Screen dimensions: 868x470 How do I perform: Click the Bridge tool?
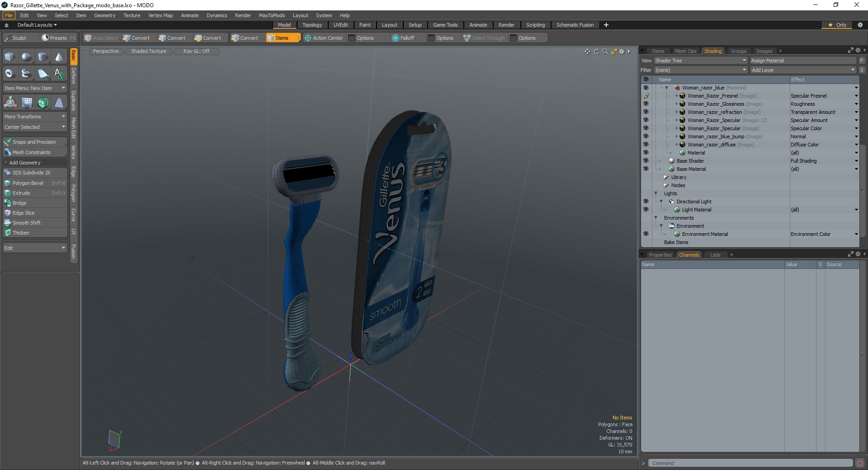point(35,203)
